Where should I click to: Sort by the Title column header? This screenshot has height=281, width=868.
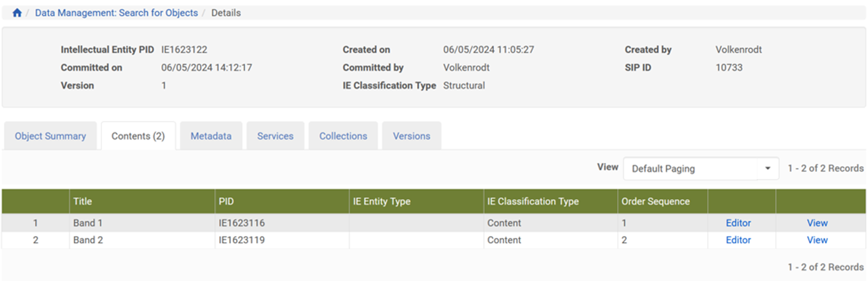[x=83, y=202]
